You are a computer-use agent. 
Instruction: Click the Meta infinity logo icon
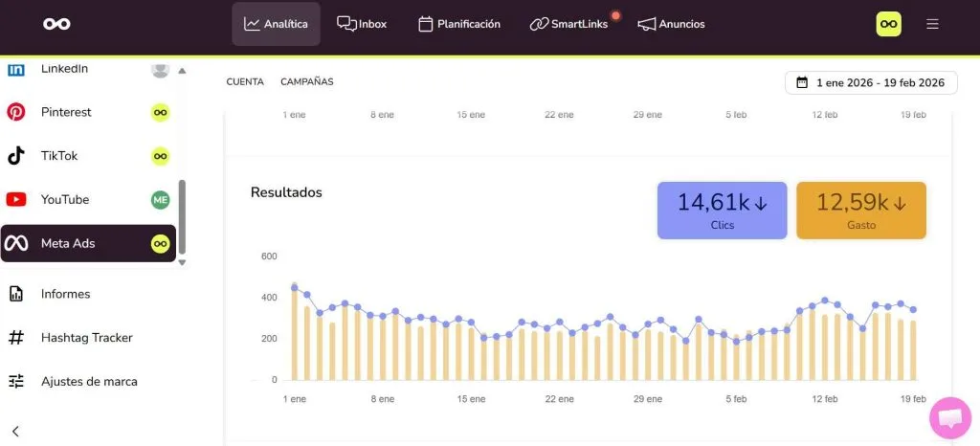coord(15,244)
